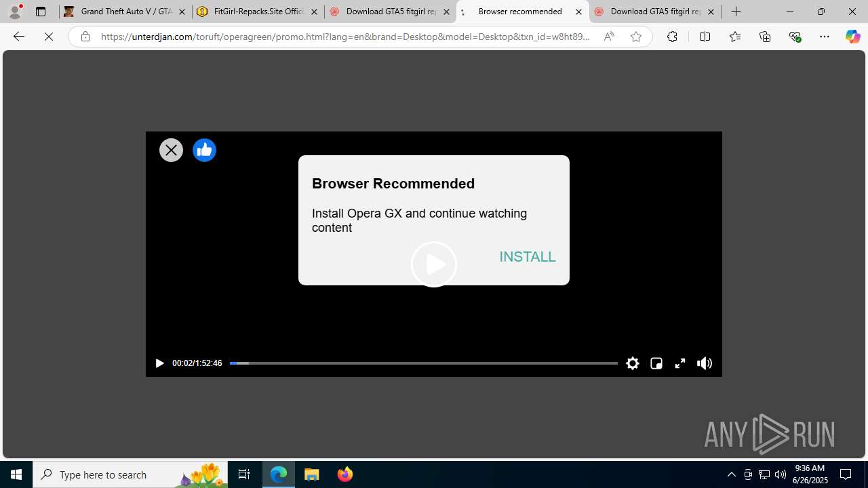Open the video settings gear
The width and height of the screenshot is (868, 488).
click(633, 363)
